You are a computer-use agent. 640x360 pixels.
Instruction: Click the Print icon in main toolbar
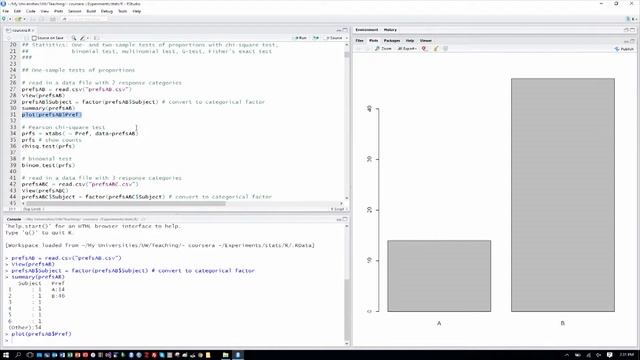point(53,19)
